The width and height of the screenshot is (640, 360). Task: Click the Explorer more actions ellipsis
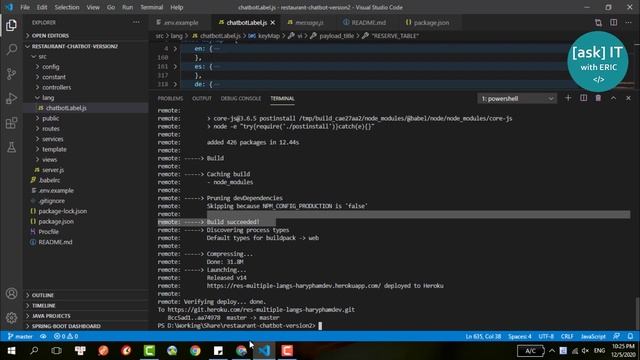click(136, 22)
